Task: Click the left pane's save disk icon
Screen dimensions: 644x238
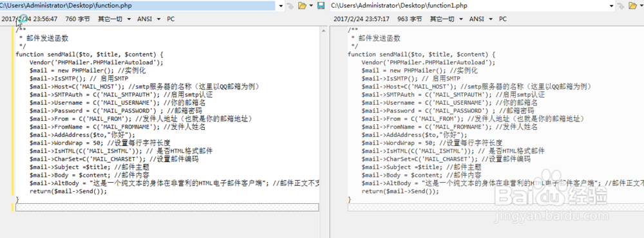Action: tap(321, 6)
